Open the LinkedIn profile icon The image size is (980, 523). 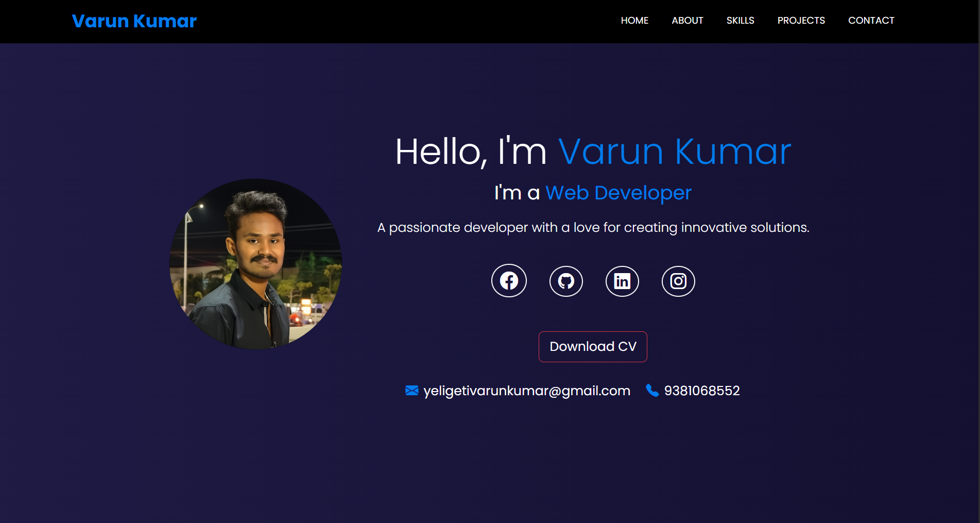[622, 281]
